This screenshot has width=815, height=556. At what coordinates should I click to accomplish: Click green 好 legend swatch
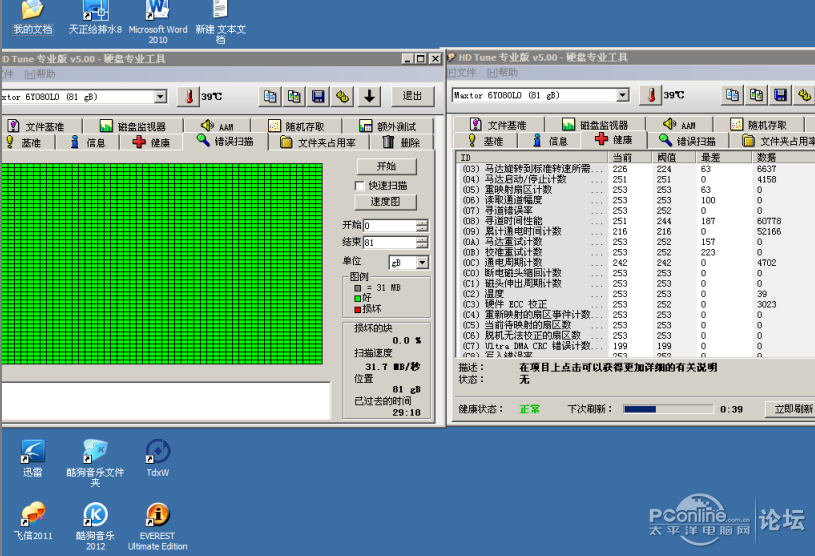[x=358, y=298]
